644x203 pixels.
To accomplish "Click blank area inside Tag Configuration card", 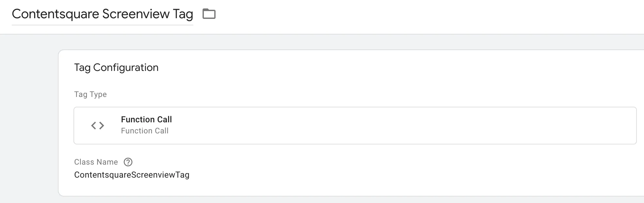I will (x=390, y=169).
